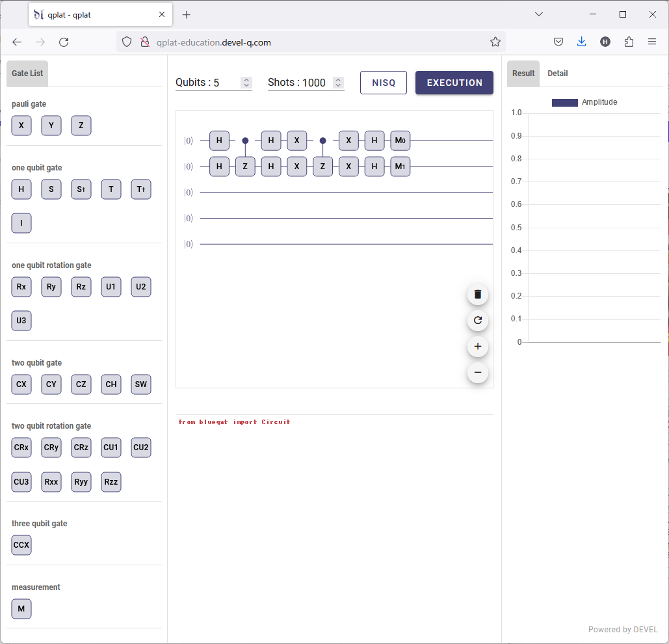Zoom in the circuit with plus button
This screenshot has height=644, width=669.
(478, 347)
